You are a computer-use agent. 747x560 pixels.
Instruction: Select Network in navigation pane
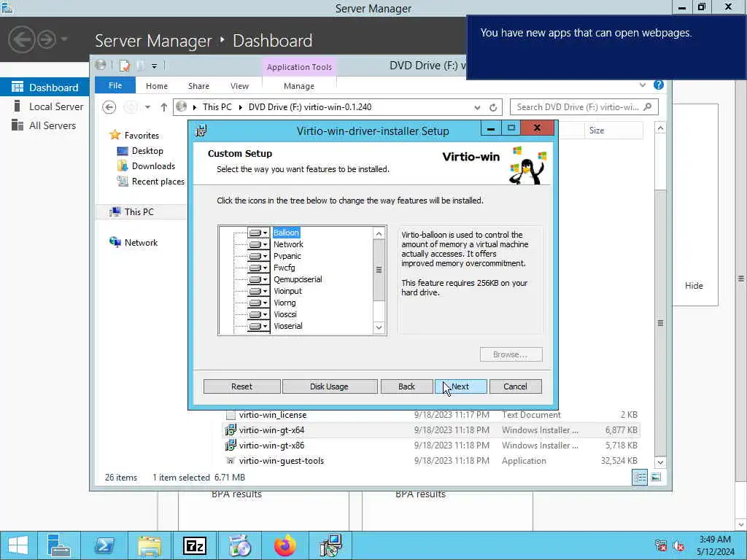pos(141,242)
